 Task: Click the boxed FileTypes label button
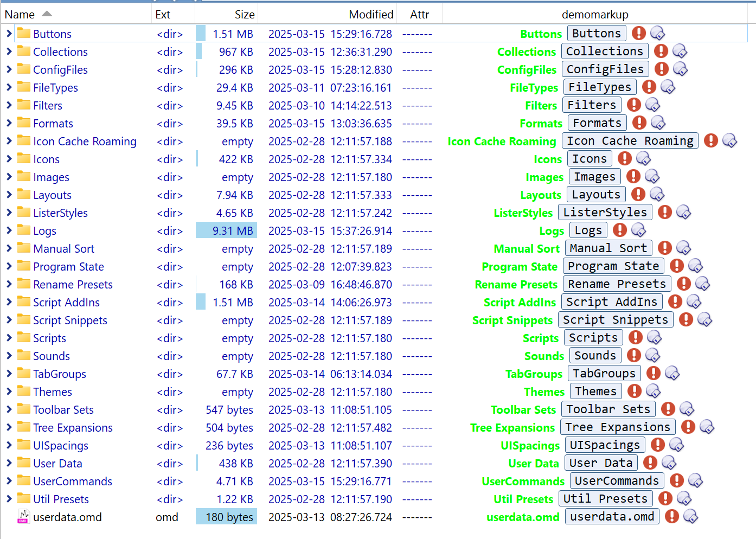coord(600,87)
